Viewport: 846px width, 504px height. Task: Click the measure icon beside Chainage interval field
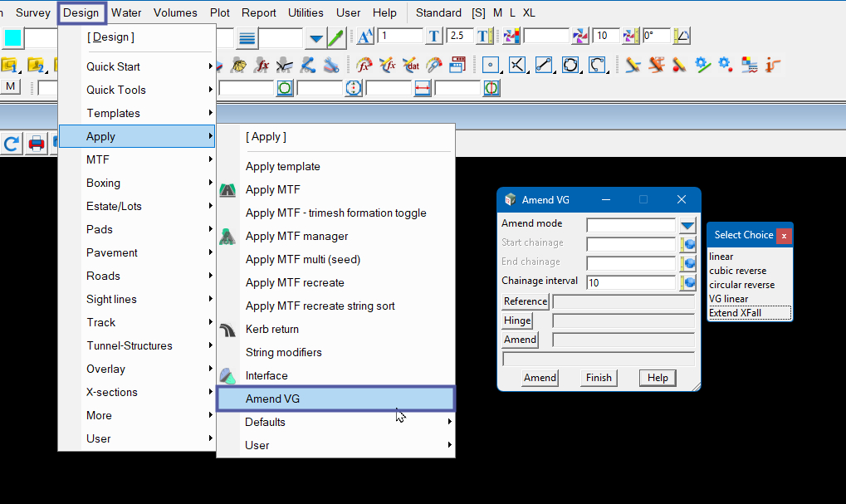point(687,282)
